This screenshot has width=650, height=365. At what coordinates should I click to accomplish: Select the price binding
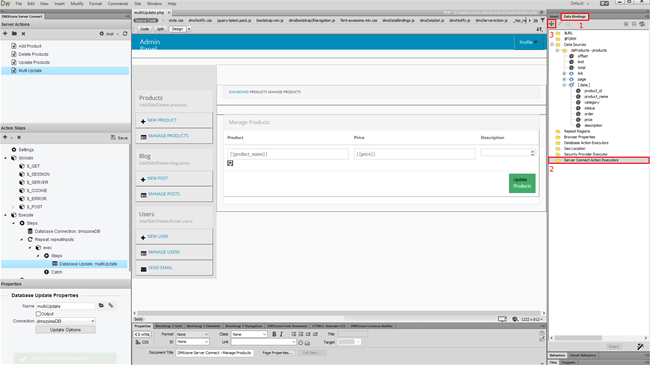(x=588, y=120)
